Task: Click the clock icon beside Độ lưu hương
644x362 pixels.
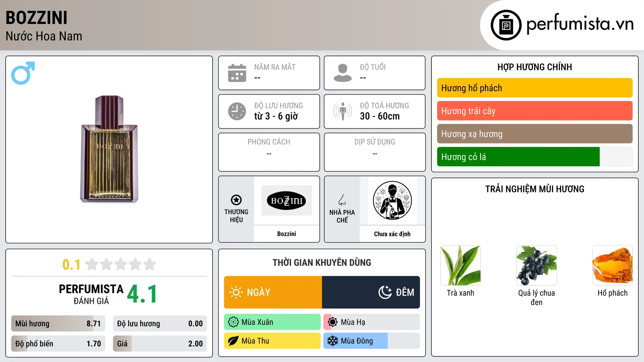Action: point(237,111)
